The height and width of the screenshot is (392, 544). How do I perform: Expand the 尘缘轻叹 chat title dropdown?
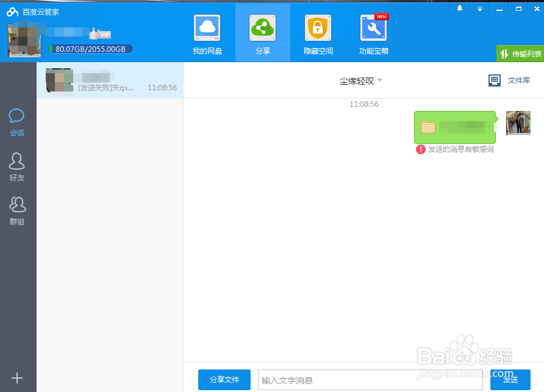point(379,80)
